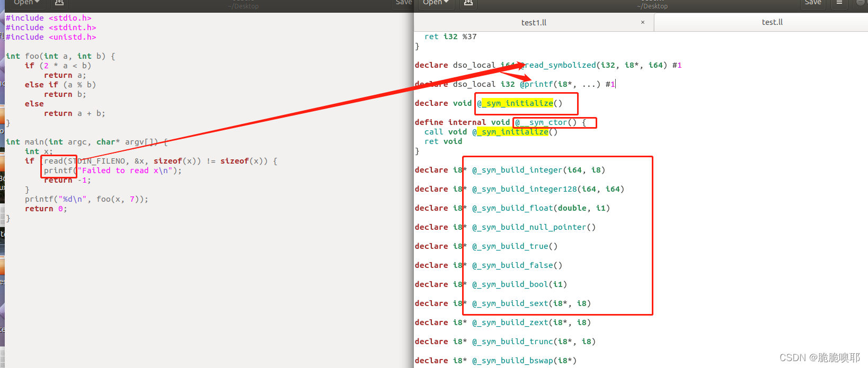Click the '@_sym_build_trunc(i8*, i8)' line
Viewport: 868px width, 368px height.
[x=505, y=342]
